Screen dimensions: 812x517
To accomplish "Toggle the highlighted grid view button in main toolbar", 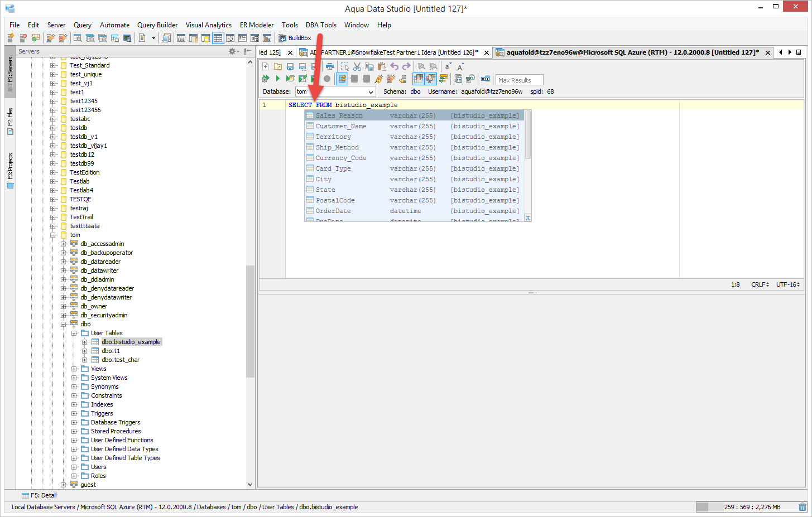I will pos(218,38).
